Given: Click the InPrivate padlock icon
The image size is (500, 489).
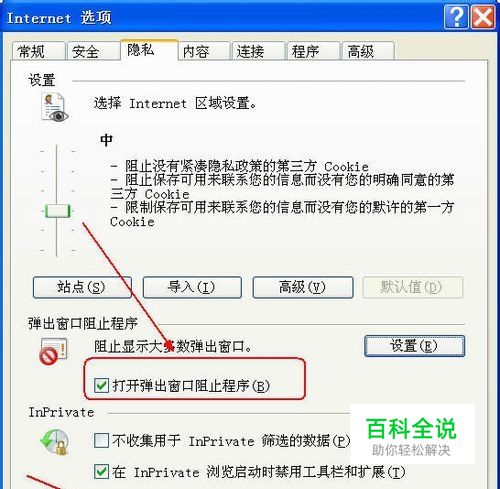Looking at the screenshot, I should [x=54, y=442].
